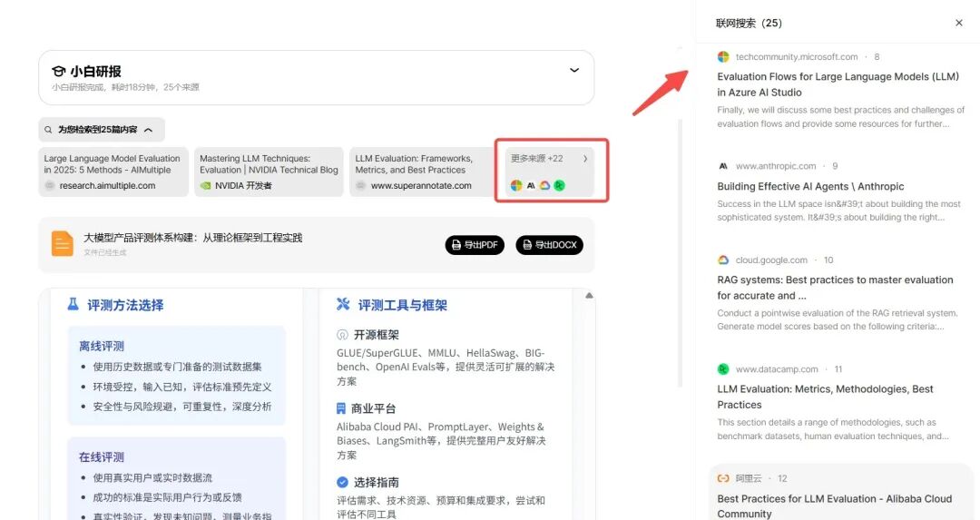
Task: Collapse the 为您检索到25篇内容 source list
Action: pos(148,130)
